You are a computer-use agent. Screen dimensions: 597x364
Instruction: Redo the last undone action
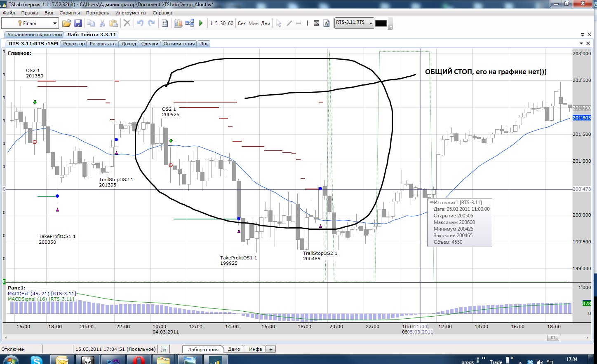coord(151,23)
